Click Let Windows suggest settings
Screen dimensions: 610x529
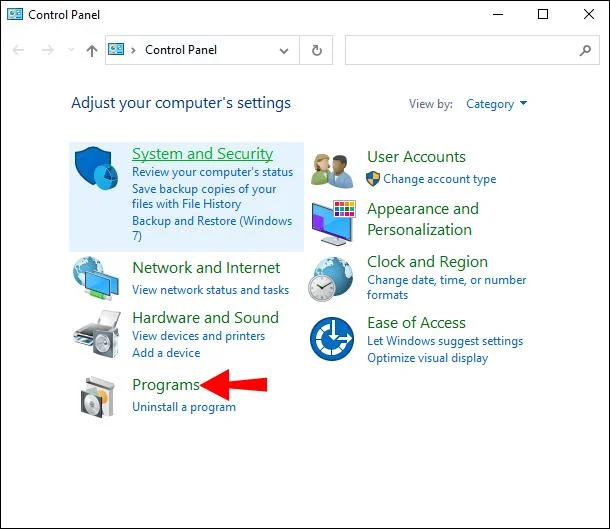[x=445, y=341]
